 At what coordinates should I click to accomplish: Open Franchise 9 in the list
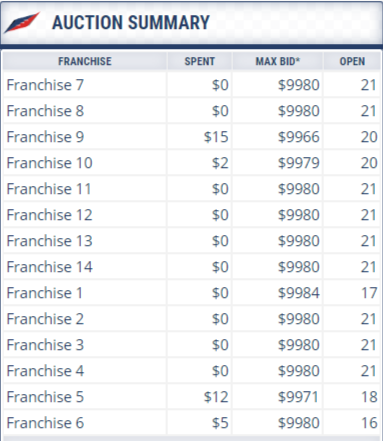click(x=45, y=137)
